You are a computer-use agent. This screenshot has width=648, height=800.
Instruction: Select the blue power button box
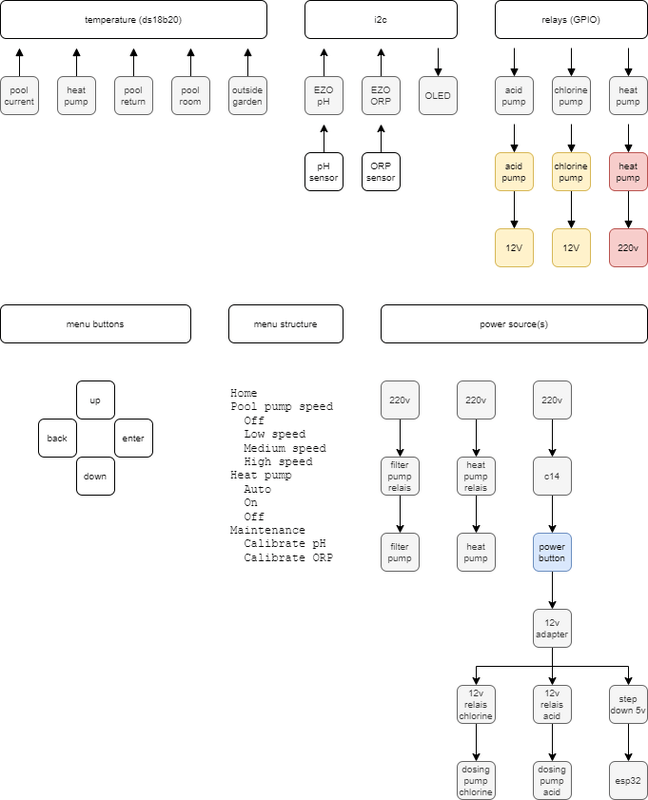click(552, 552)
